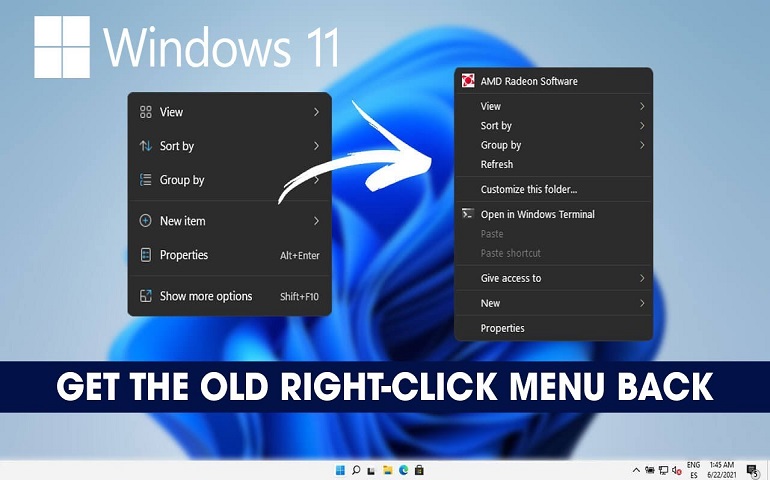Click the New item plus icon
The width and height of the screenshot is (770, 480).
coord(145,221)
